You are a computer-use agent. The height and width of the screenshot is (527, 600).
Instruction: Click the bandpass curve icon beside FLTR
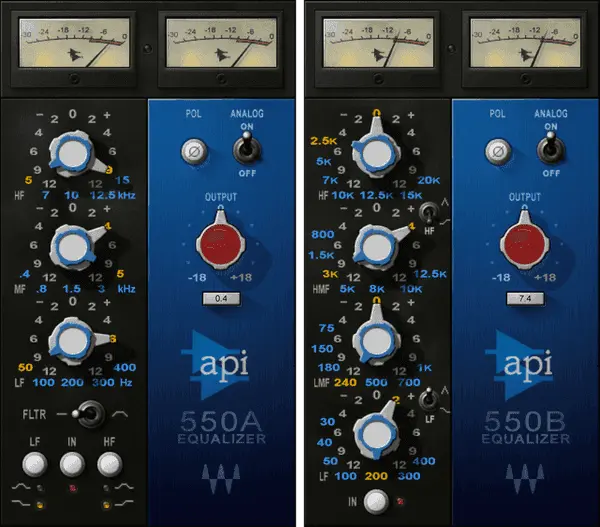pyautogui.click(x=120, y=414)
